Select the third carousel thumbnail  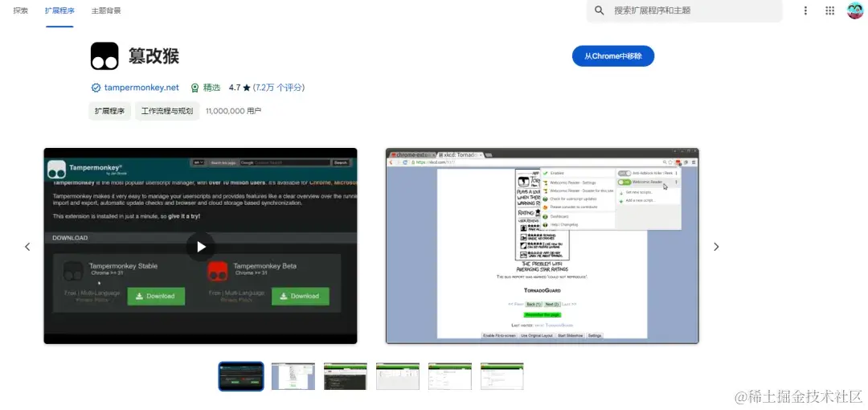click(346, 376)
